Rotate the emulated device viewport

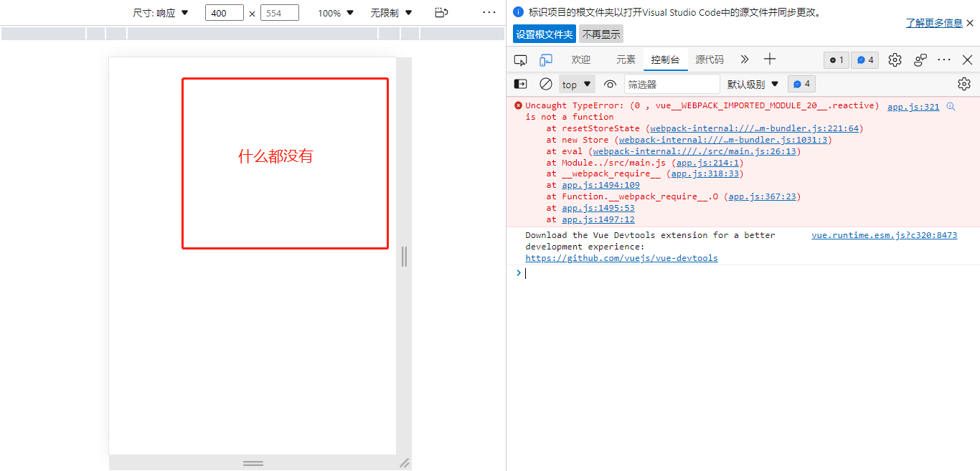tap(441, 13)
